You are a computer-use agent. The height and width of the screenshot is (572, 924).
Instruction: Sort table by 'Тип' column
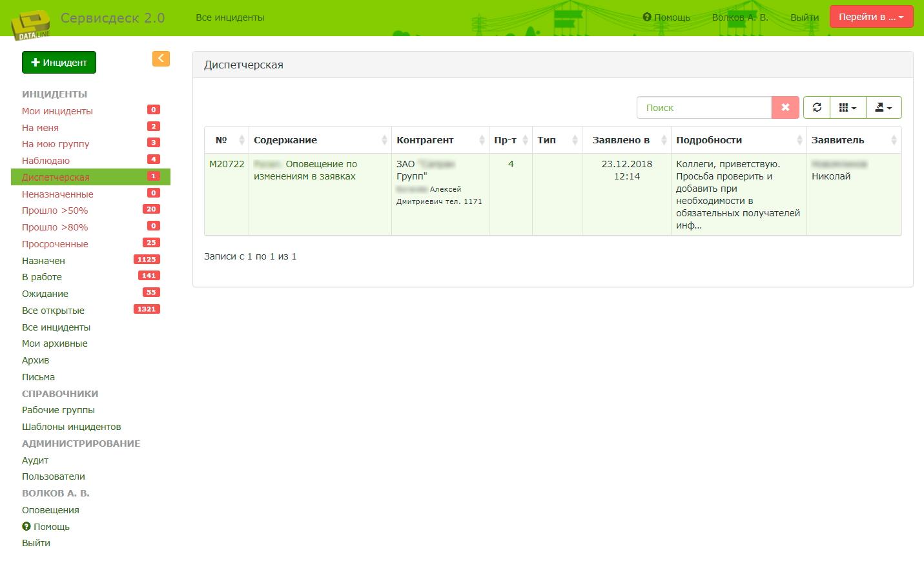coord(557,140)
